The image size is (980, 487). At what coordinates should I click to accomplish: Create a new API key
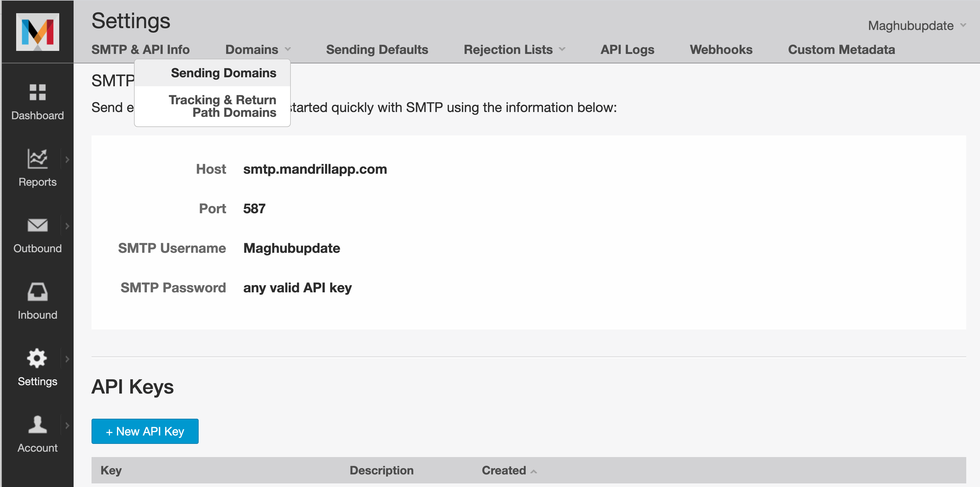click(x=144, y=431)
